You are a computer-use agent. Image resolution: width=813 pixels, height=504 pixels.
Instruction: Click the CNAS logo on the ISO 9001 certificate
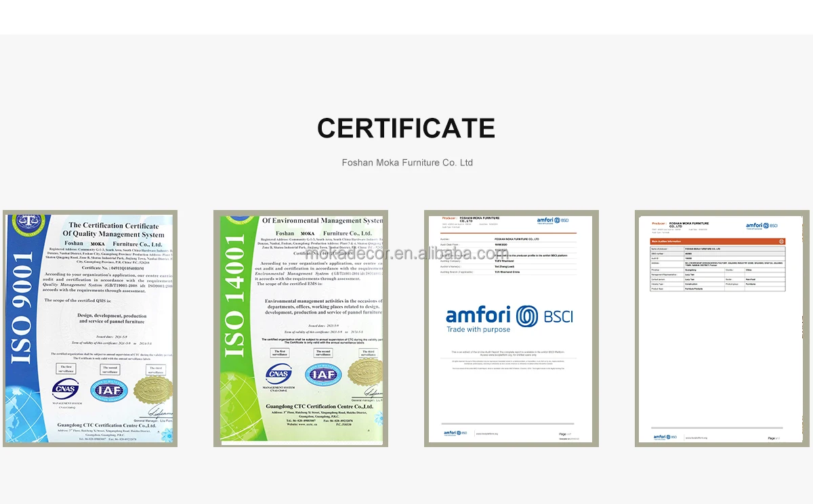pos(65,389)
